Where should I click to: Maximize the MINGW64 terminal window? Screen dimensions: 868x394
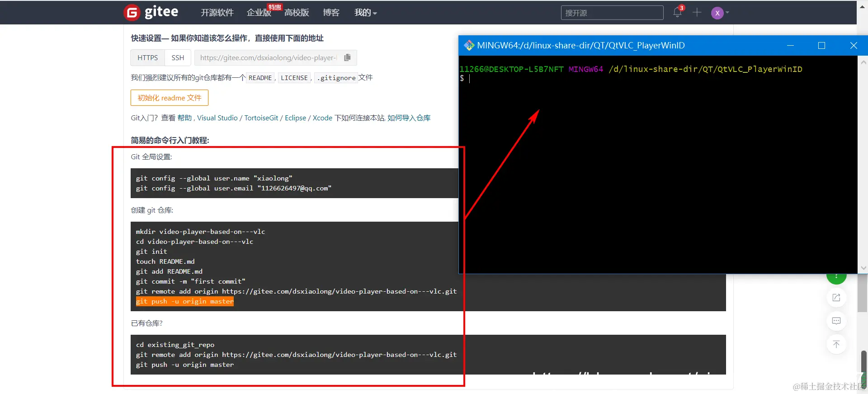(x=821, y=45)
